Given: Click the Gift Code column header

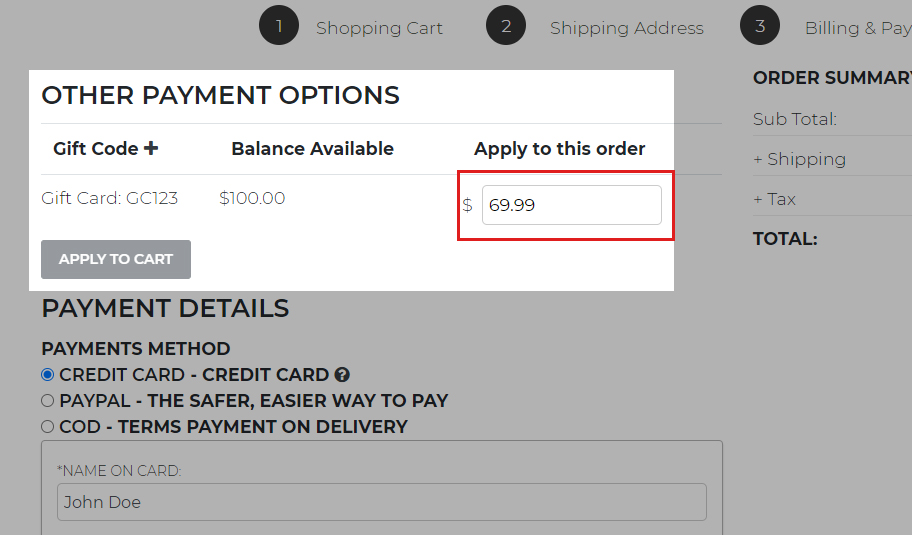Looking at the screenshot, I should [x=95, y=149].
